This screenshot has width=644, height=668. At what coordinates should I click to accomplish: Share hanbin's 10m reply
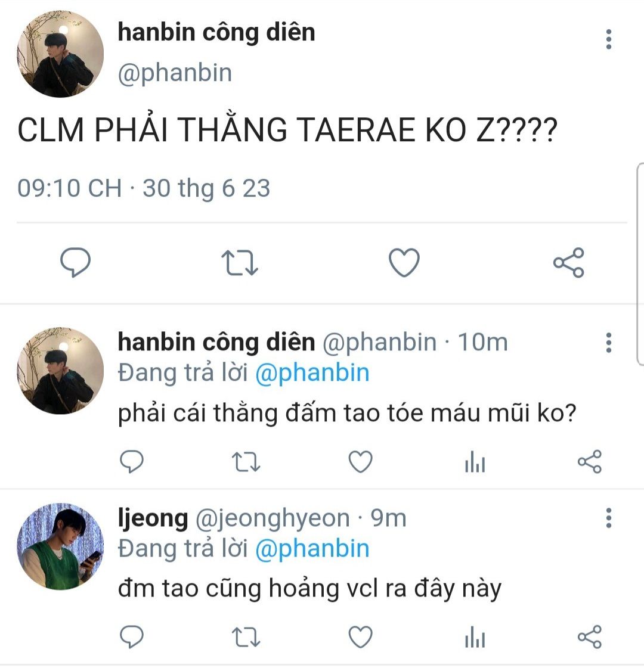[x=590, y=461]
